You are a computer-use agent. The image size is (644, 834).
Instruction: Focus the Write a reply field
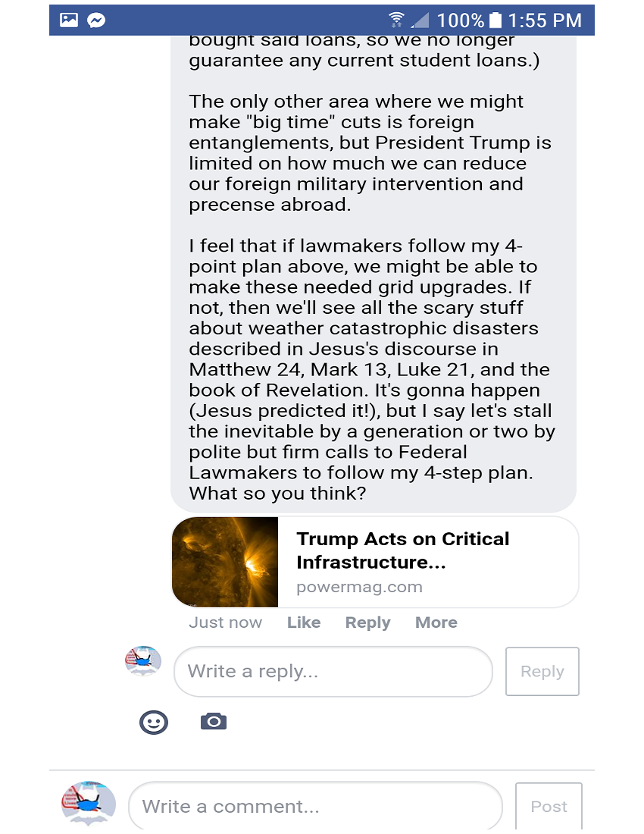[333, 671]
